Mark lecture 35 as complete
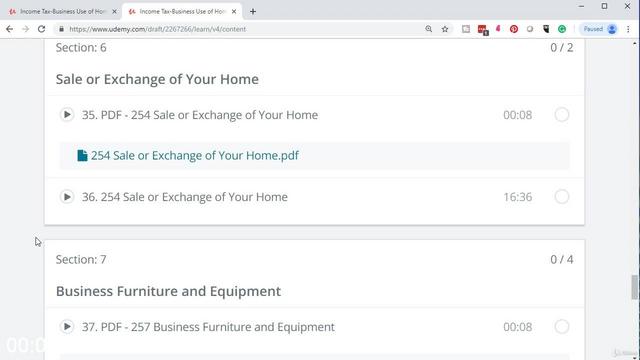 [562, 115]
